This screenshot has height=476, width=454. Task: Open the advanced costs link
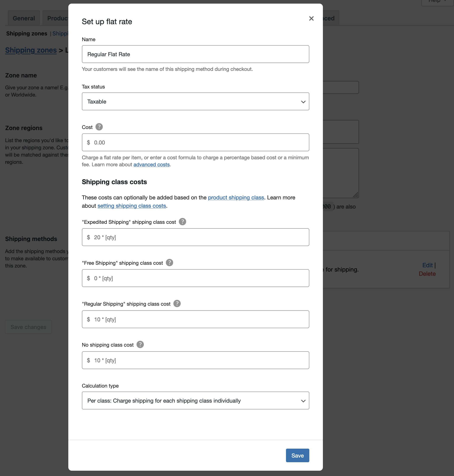click(151, 164)
